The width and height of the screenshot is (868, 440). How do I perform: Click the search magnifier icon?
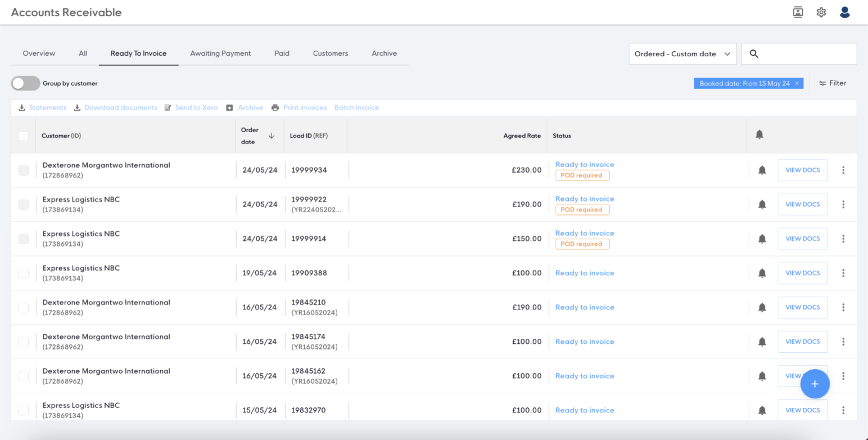(754, 54)
